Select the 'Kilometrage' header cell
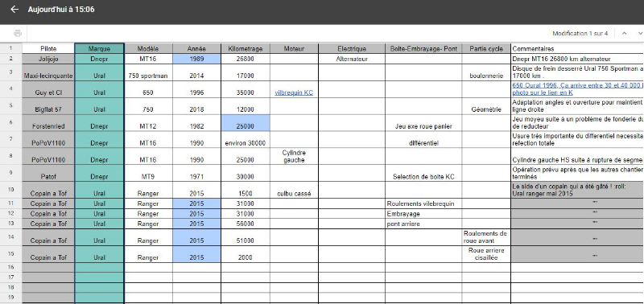Viewport: 644px width, 304px height. 246,48
